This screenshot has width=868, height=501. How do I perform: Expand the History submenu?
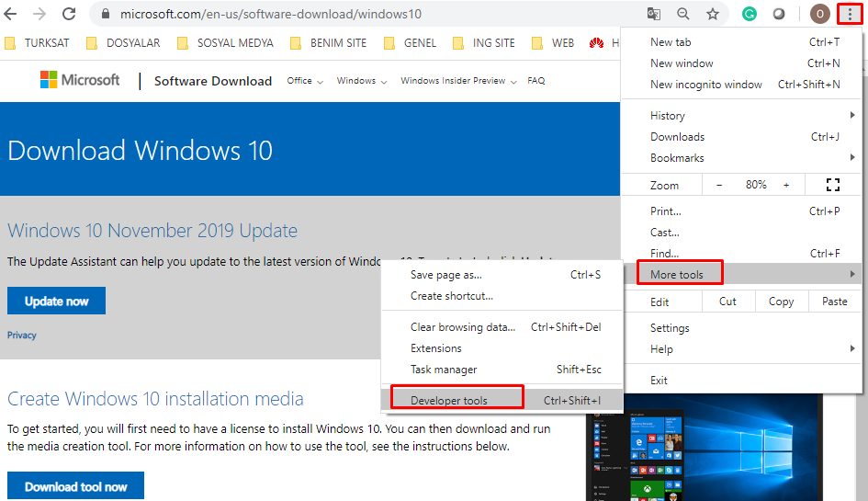(742, 115)
